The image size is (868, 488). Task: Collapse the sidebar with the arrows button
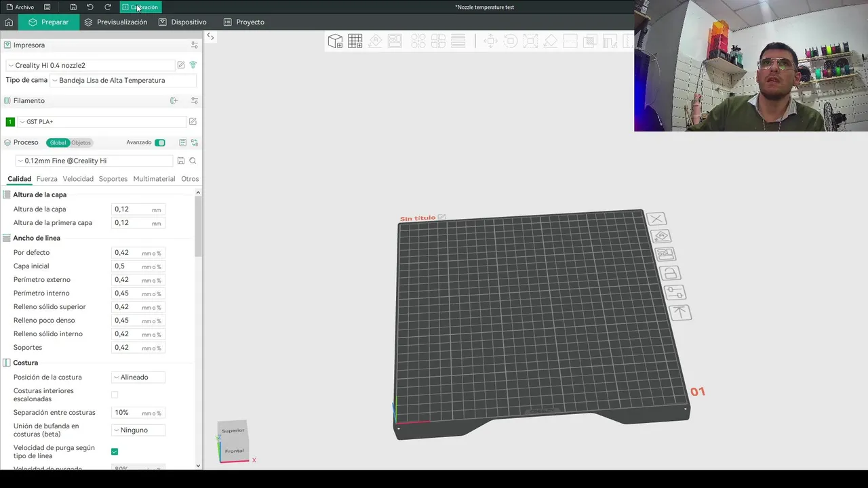[x=210, y=37]
